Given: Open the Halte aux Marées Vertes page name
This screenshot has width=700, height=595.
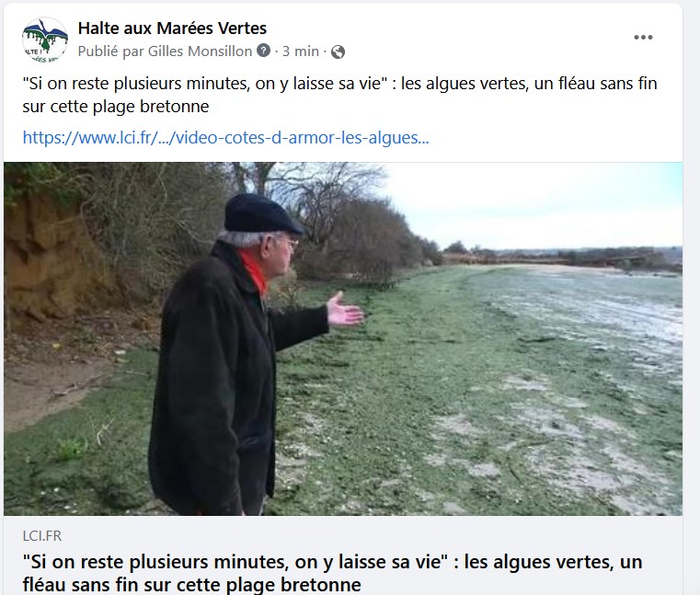Looking at the screenshot, I should pos(172,29).
